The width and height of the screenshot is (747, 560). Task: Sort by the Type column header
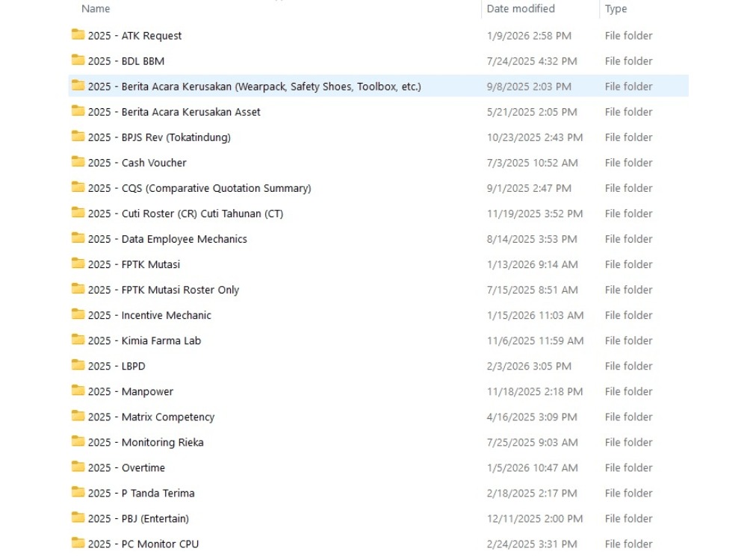pyautogui.click(x=616, y=8)
